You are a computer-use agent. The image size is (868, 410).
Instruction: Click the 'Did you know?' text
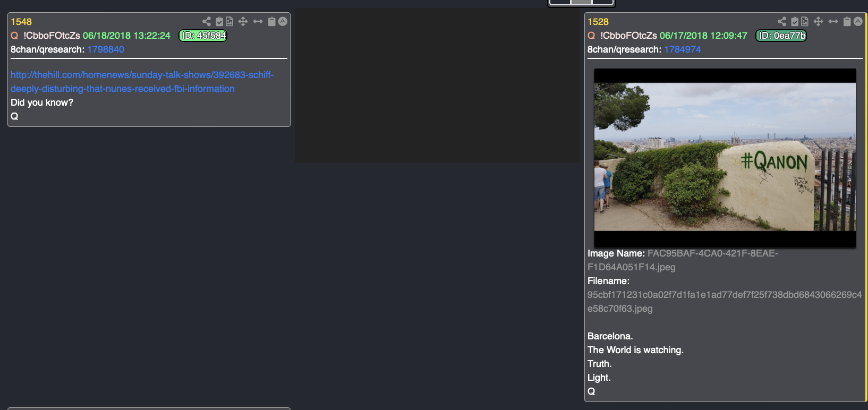point(42,102)
